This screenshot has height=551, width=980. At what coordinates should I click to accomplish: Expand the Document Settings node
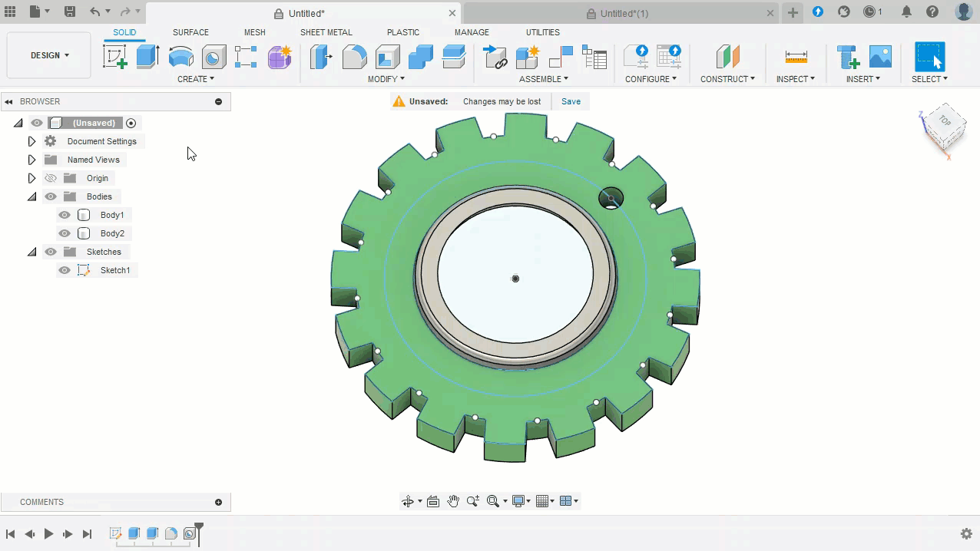coord(31,141)
